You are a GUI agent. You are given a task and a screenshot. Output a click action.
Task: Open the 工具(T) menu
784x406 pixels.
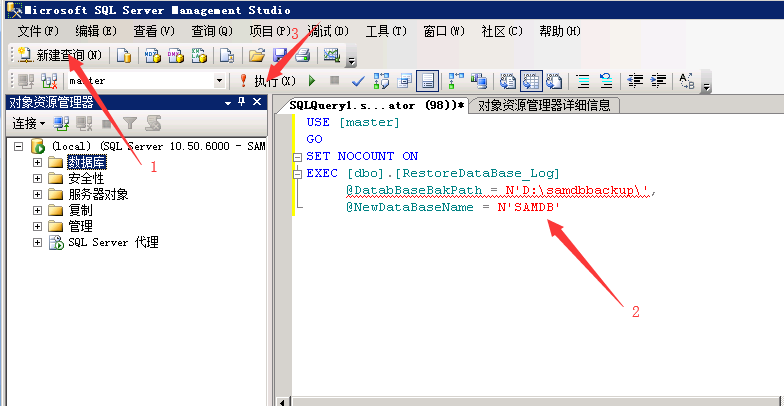[386, 31]
